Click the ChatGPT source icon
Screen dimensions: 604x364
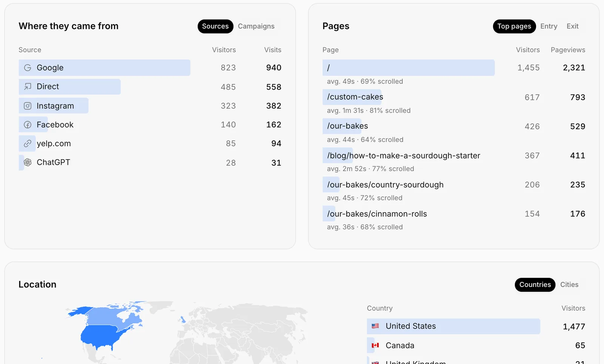[x=28, y=162]
